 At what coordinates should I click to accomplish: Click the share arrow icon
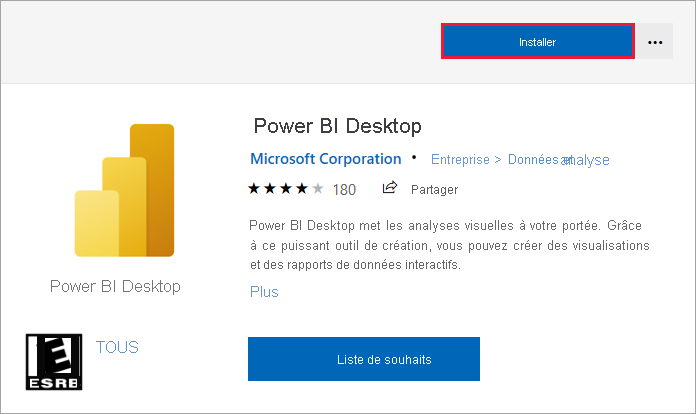click(x=390, y=188)
